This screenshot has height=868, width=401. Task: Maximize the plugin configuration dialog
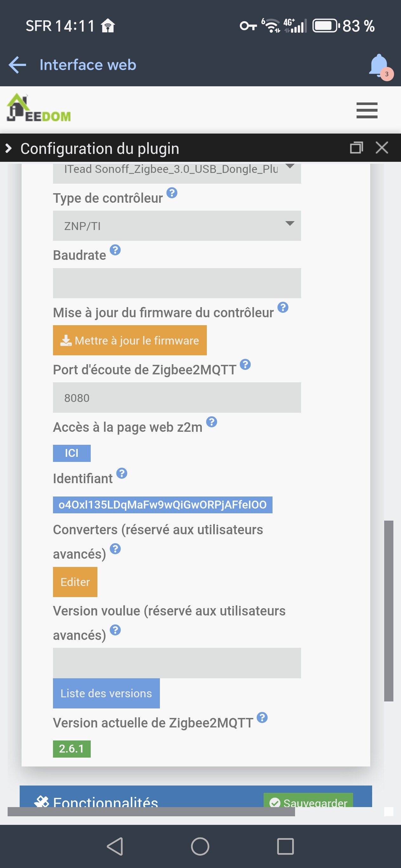click(356, 148)
